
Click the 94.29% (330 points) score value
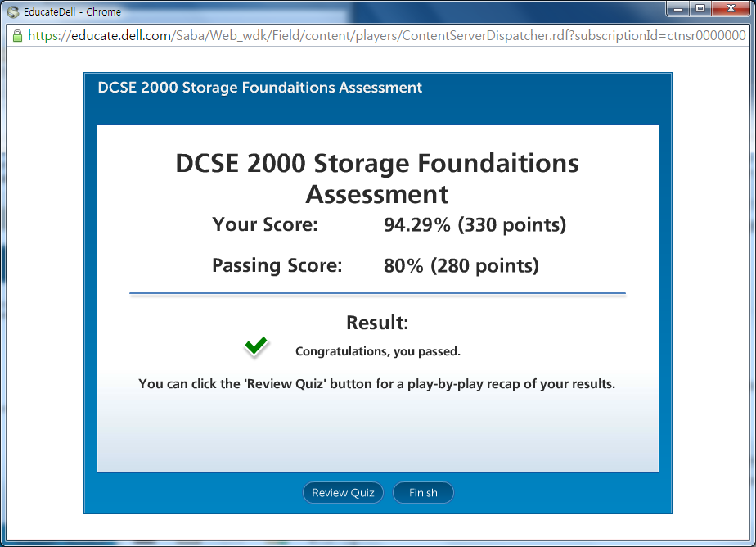tap(475, 224)
